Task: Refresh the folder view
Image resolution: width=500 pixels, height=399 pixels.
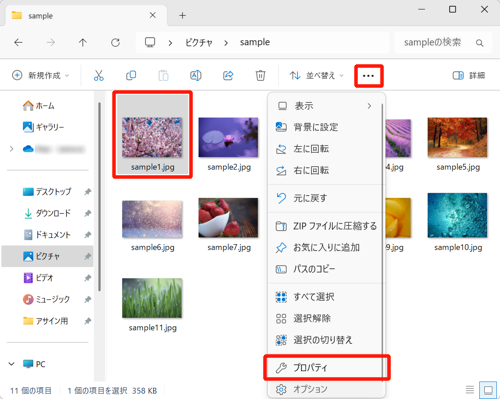Action: (x=115, y=43)
